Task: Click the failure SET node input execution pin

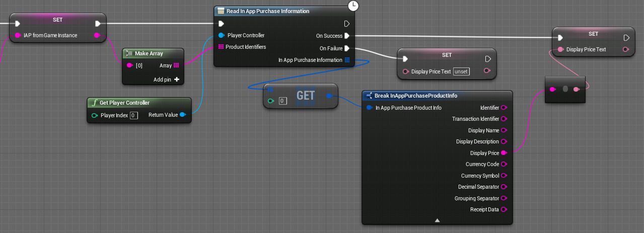Action: click(405, 59)
